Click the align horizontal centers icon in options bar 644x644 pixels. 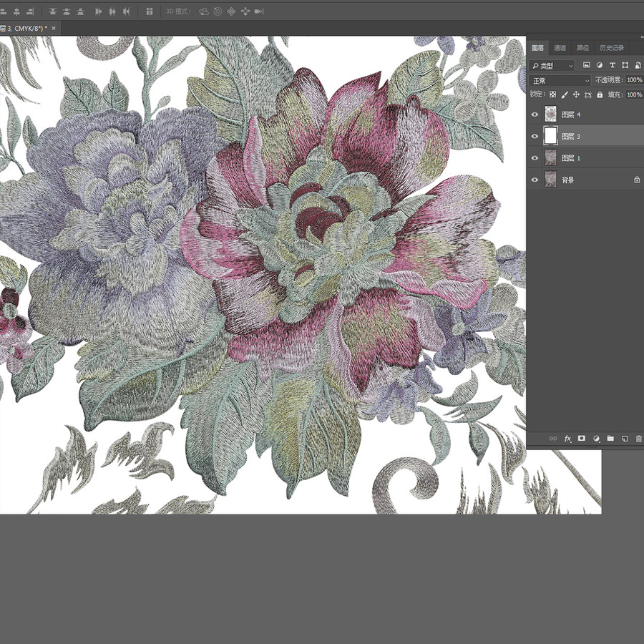(17, 11)
